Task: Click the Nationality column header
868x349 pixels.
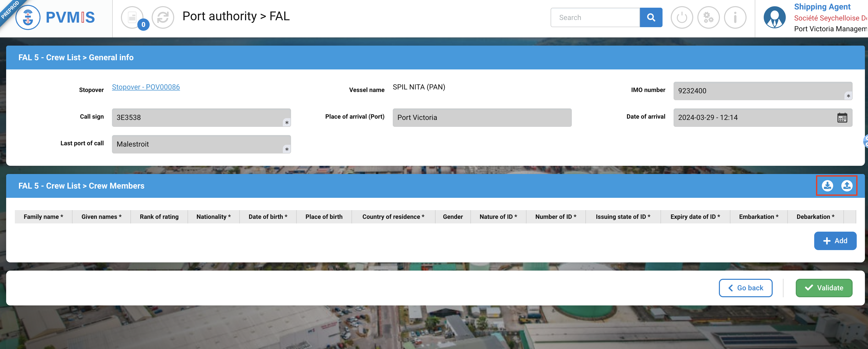Action: 213,217
